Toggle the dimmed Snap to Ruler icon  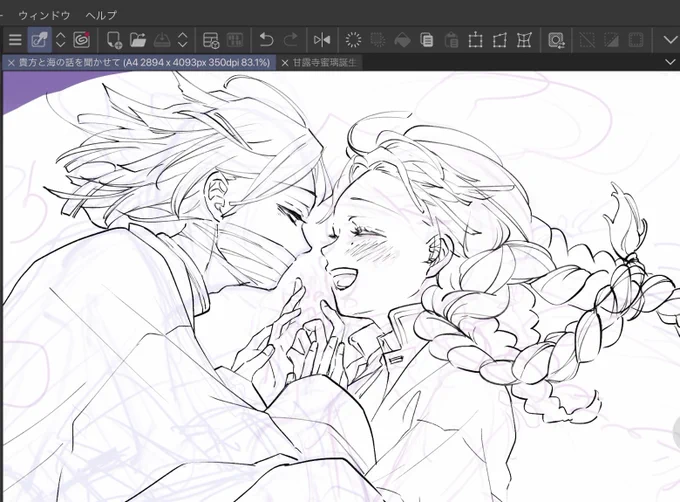point(587,40)
